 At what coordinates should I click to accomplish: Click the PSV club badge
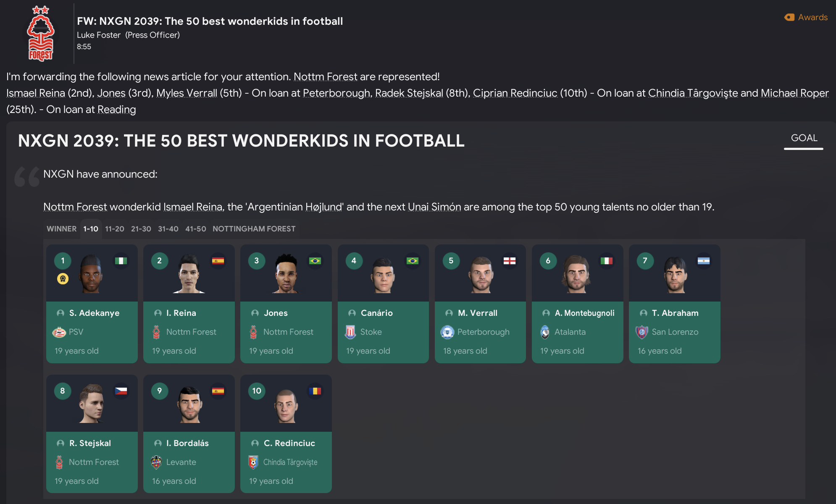(x=59, y=332)
